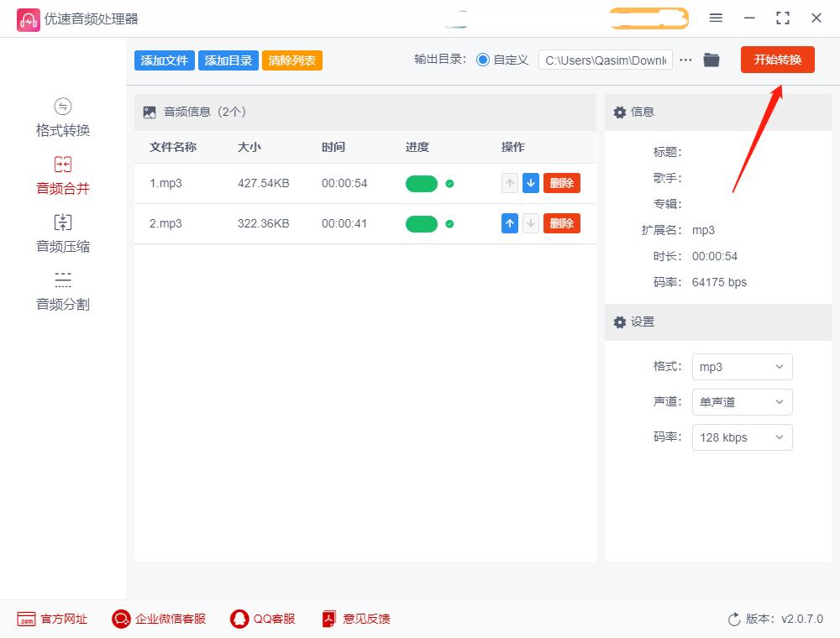
Task: Click the 427.54KB size cell
Action: [264, 183]
